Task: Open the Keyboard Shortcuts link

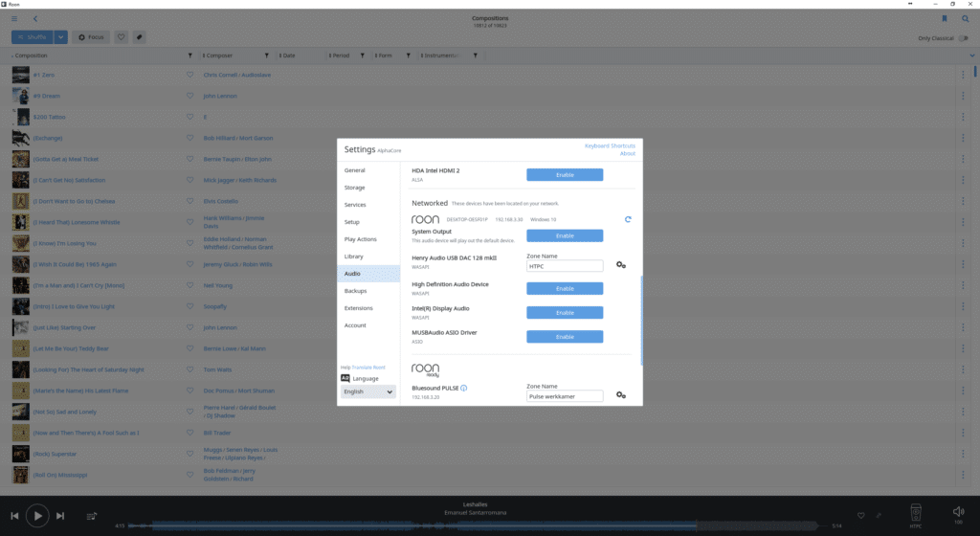Action: 610,146
